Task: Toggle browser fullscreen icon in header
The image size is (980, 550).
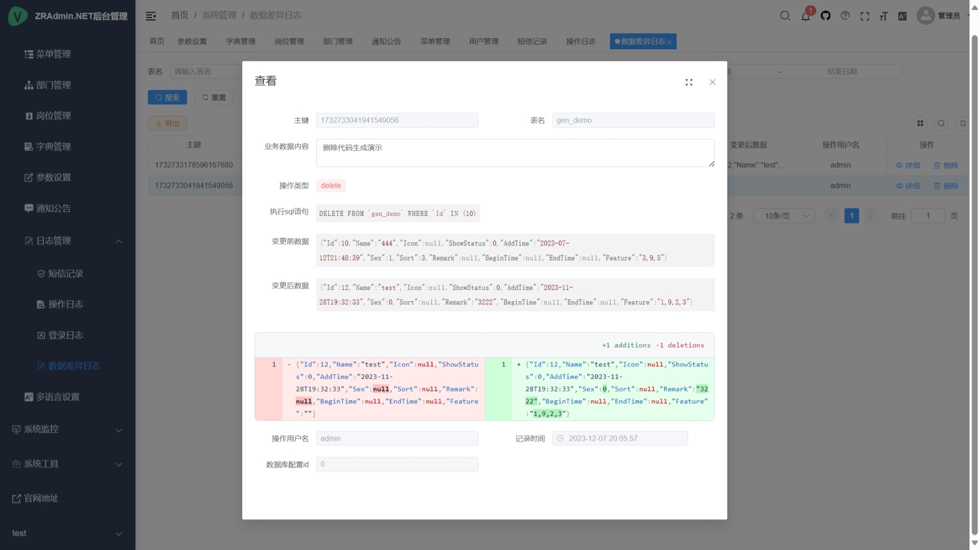Action: 865,16
